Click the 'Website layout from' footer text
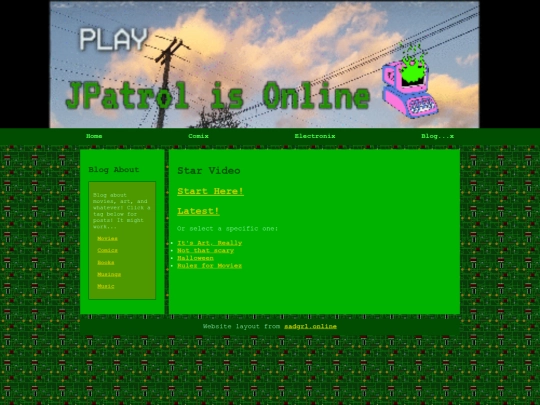The width and height of the screenshot is (540, 405). coord(241,326)
